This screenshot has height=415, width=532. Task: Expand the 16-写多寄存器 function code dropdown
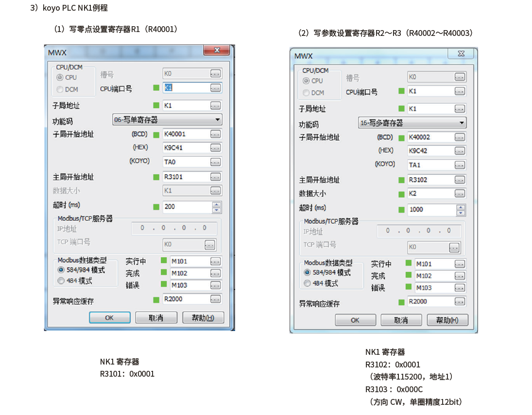pyautogui.click(x=462, y=123)
